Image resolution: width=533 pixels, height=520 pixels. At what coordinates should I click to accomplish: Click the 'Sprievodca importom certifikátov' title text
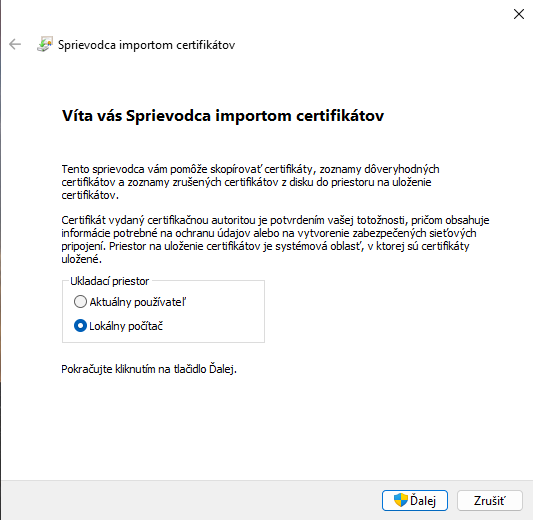point(147,45)
